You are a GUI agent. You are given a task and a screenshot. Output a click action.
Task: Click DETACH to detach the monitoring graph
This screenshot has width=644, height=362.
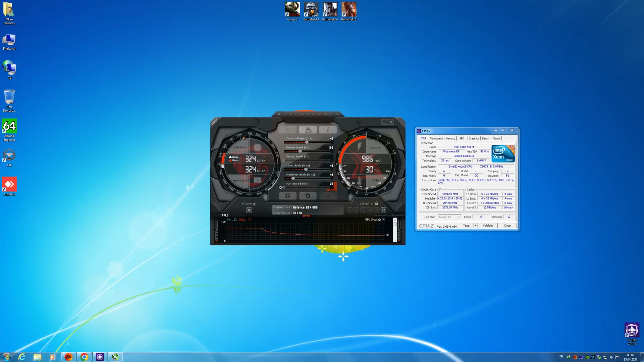(307, 216)
